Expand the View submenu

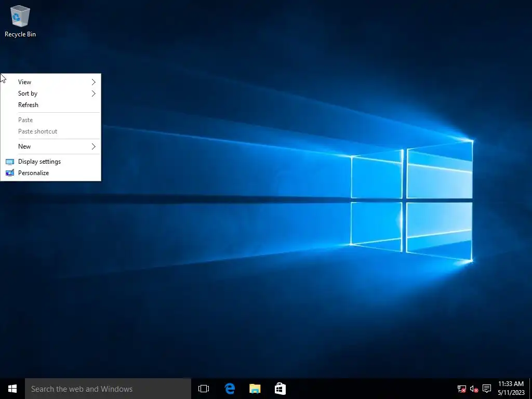[50, 82]
